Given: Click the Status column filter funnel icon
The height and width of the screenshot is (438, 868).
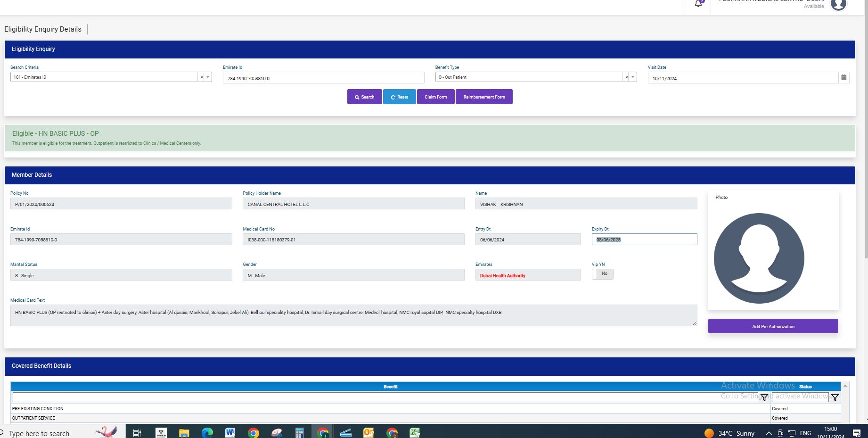Looking at the screenshot, I should click(x=835, y=397).
